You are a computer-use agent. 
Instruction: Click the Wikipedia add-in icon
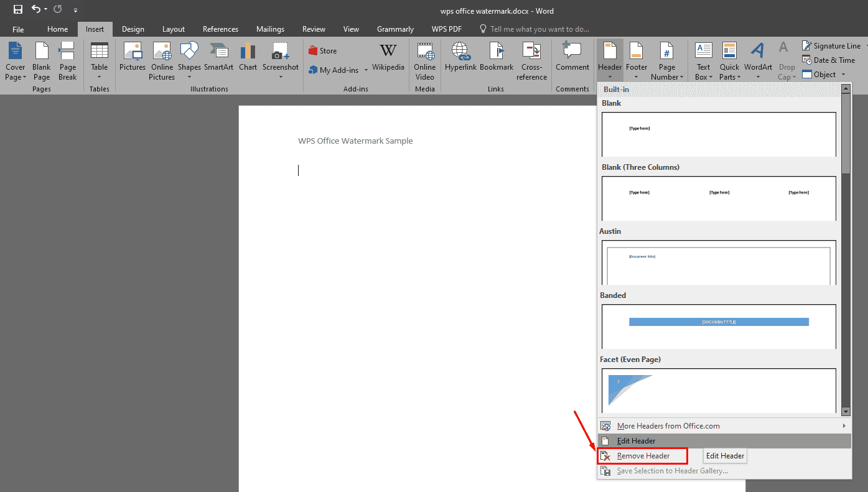pos(388,60)
